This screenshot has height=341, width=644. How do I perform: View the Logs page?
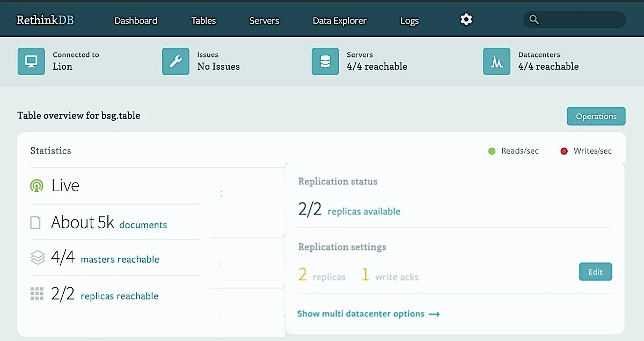tap(409, 21)
